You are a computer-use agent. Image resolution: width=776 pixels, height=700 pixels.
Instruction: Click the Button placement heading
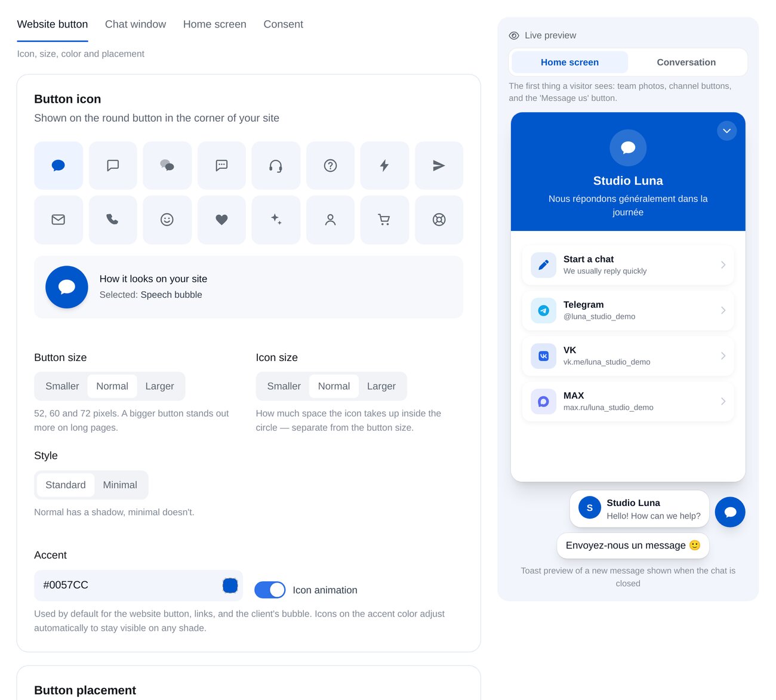click(x=85, y=690)
